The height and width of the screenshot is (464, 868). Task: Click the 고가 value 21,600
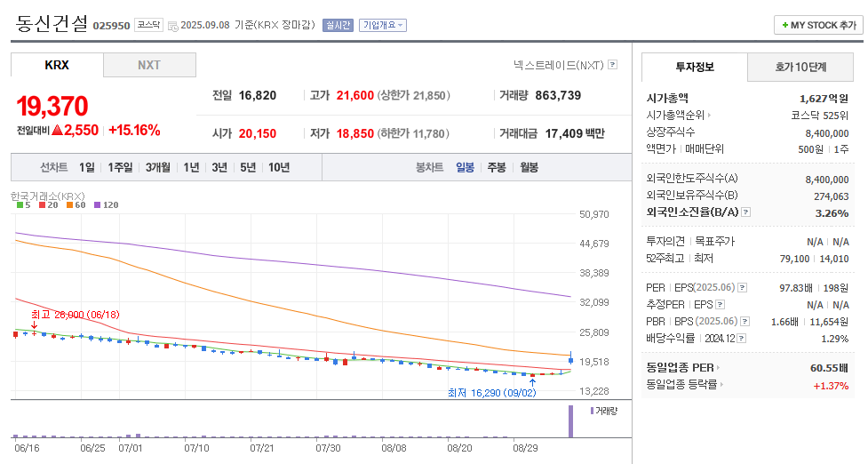click(355, 95)
